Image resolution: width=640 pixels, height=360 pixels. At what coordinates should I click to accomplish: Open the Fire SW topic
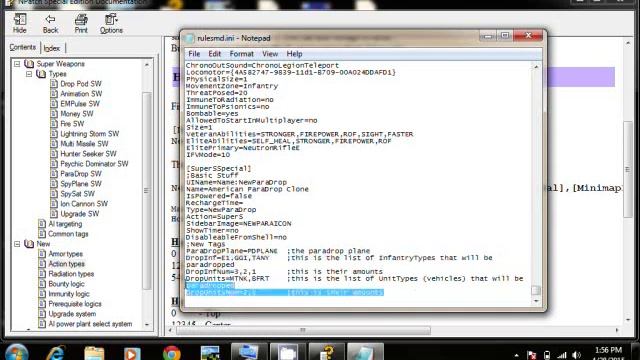click(x=72, y=124)
